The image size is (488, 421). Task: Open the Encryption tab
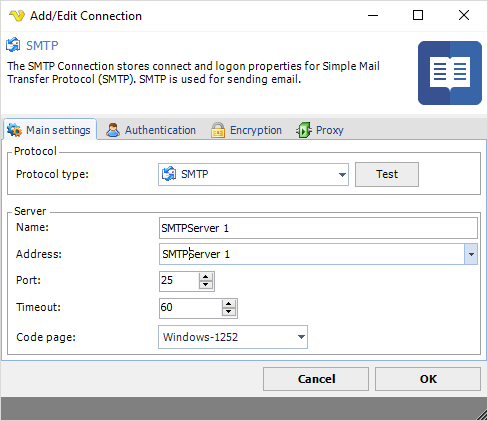coord(246,130)
